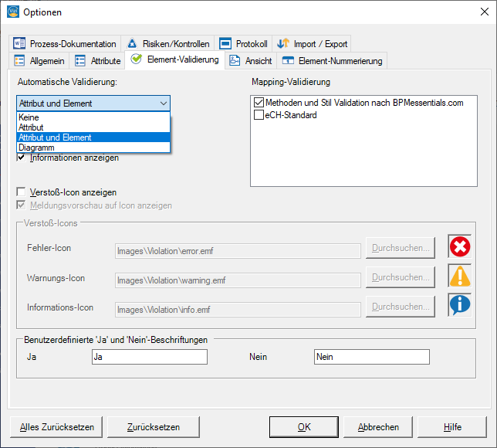
Task: Click the Risiken/Kontrollen triangle icon
Action: [x=132, y=43]
